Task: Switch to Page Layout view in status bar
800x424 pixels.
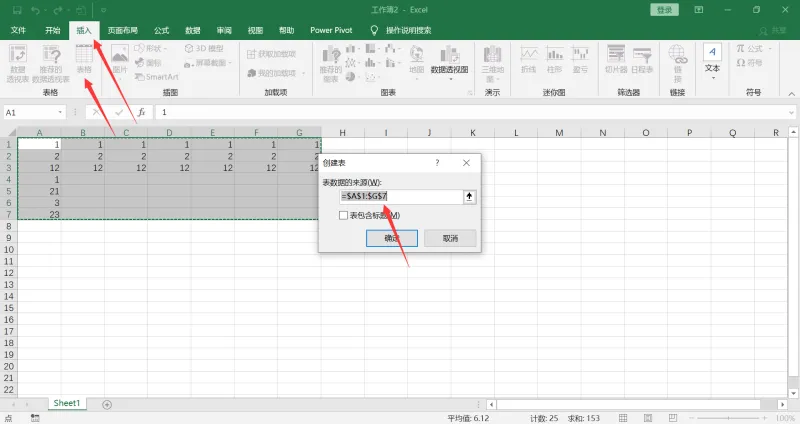Action: 648,418
